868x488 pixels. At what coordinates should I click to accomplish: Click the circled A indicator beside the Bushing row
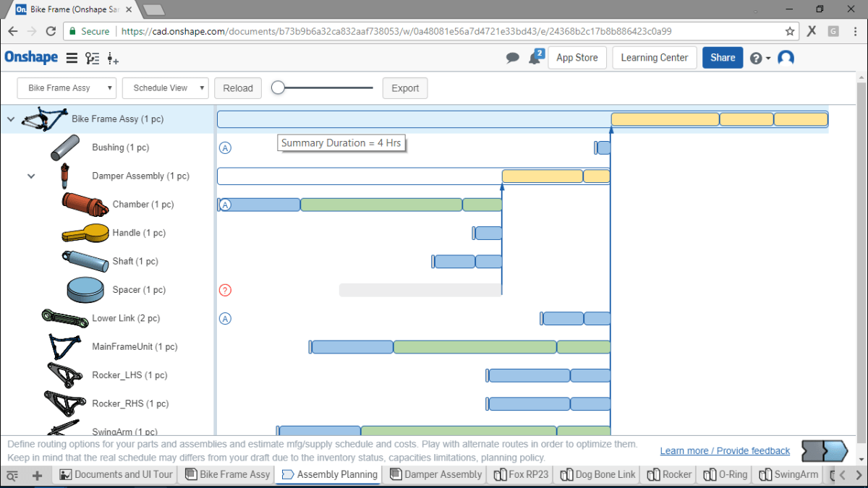225,147
